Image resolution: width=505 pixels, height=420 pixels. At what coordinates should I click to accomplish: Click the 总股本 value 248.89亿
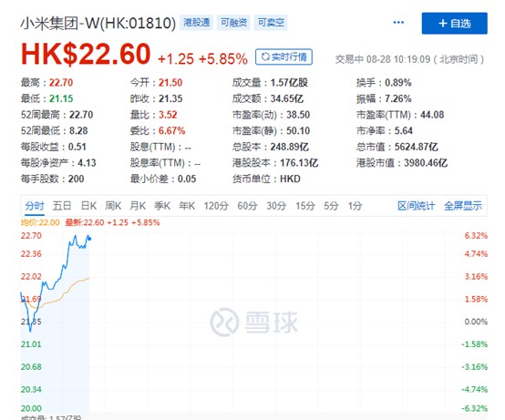point(290,147)
